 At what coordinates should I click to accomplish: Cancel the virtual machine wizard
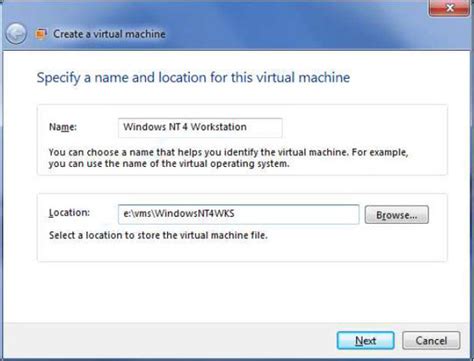[431, 341]
